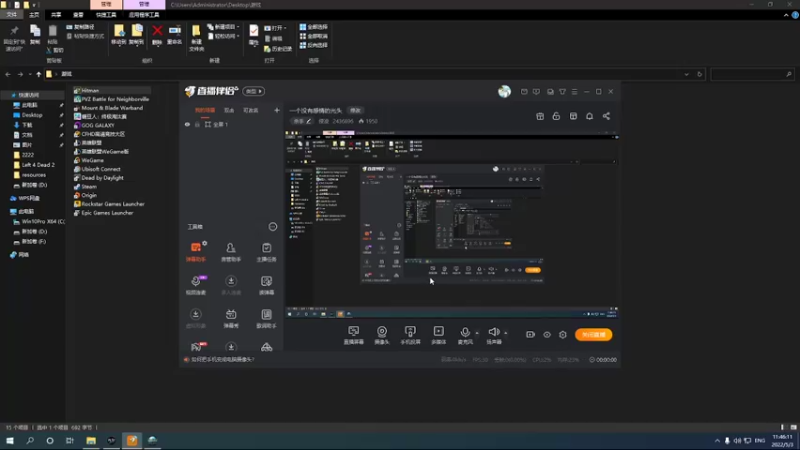800x450 pixels.
Task: Add the 多媒体 multimedia source
Action: (x=438, y=335)
